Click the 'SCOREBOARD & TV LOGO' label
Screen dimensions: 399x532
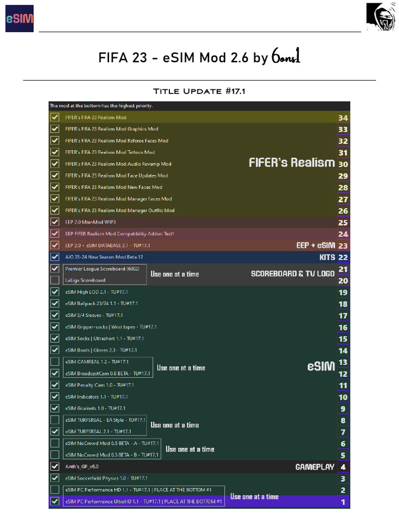292,274
